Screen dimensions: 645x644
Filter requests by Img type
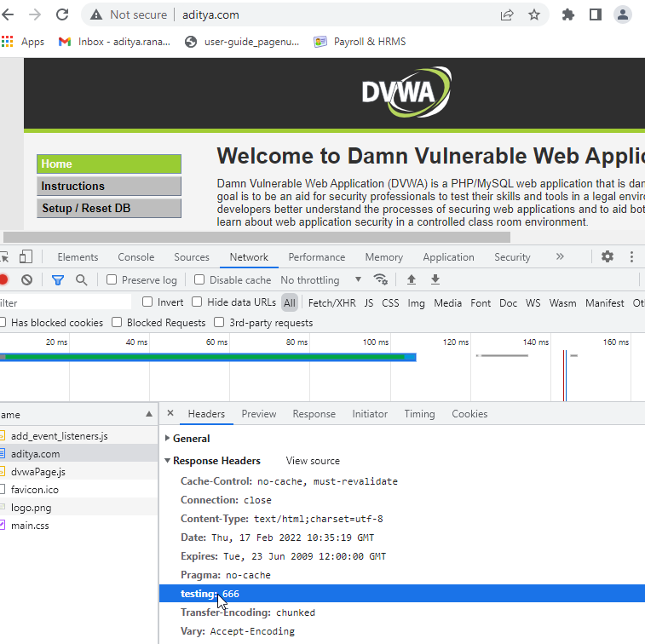pyautogui.click(x=416, y=302)
